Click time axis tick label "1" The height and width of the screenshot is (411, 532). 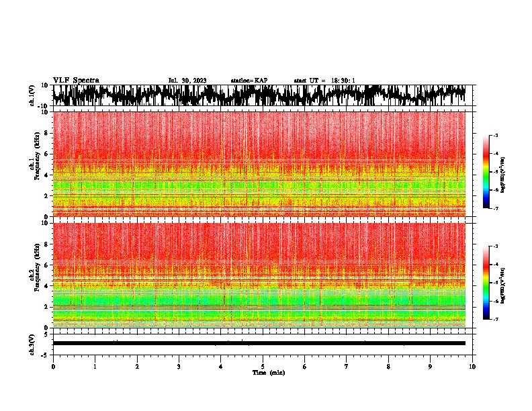click(x=95, y=367)
